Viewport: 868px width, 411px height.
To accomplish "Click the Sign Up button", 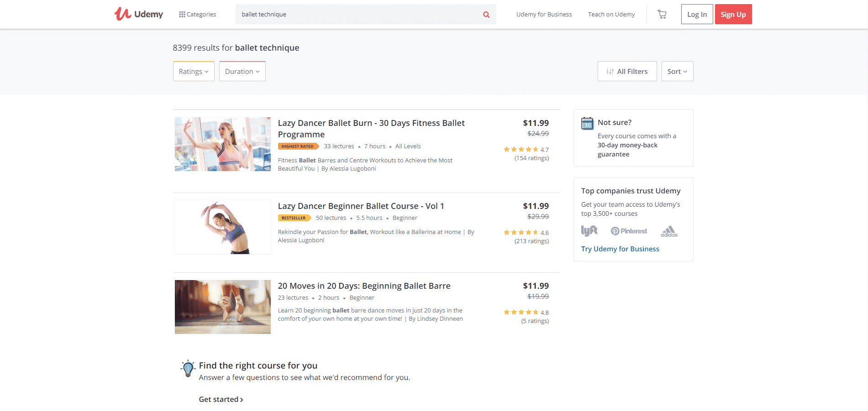I will (x=733, y=14).
